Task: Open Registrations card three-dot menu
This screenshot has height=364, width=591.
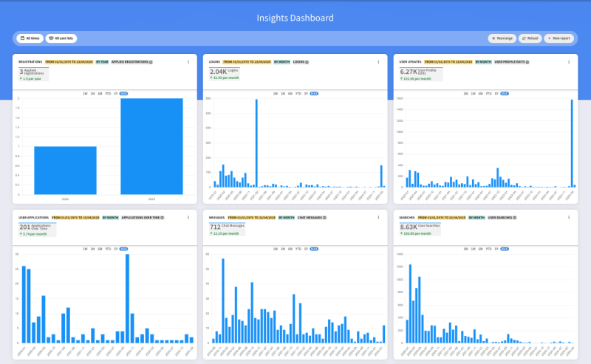Action: click(x=188, y=62)
